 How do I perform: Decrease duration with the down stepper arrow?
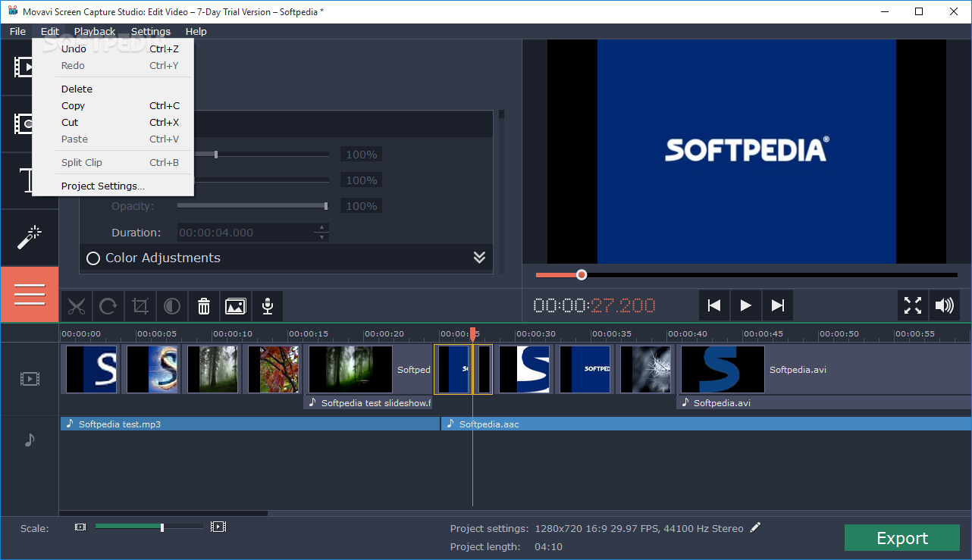(x=322, y=237)
